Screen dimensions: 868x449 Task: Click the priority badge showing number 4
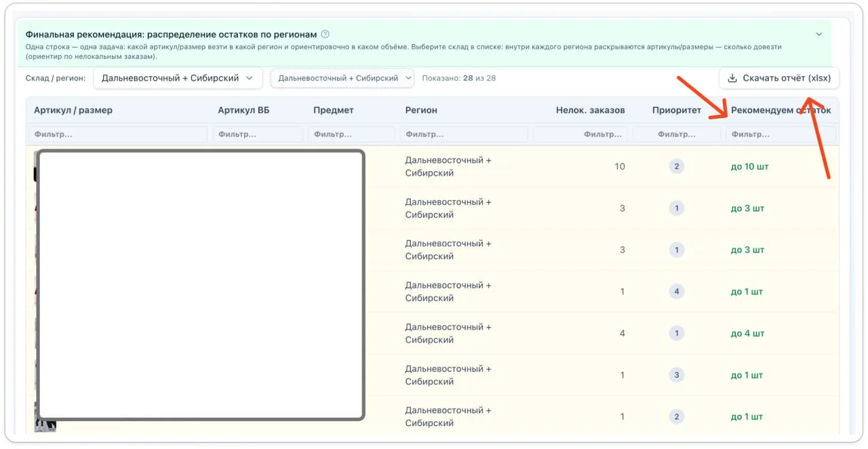pyautogui.click(x=676, y=292)
